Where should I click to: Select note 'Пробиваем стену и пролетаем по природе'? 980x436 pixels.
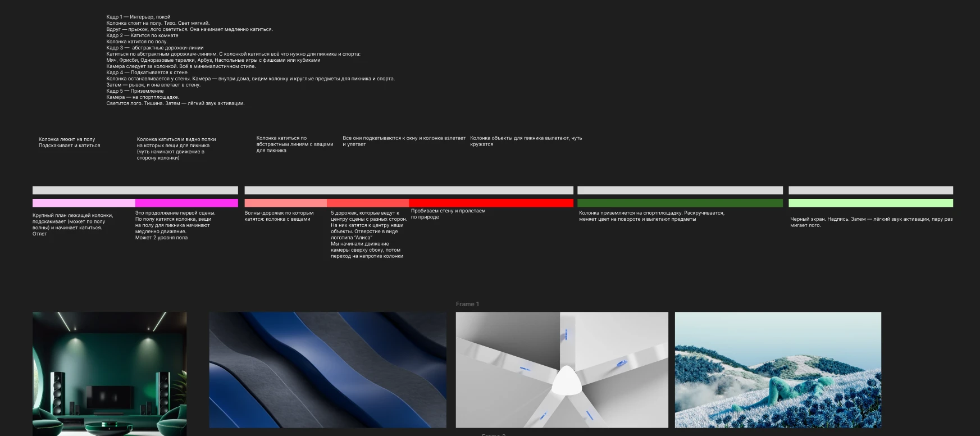click(448, 214)
